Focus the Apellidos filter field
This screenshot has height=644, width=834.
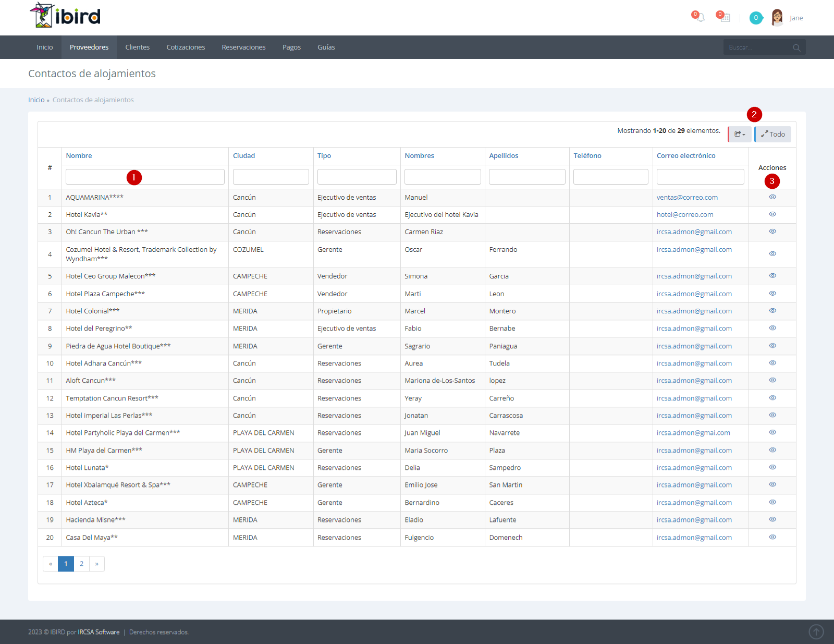(527, 177)
